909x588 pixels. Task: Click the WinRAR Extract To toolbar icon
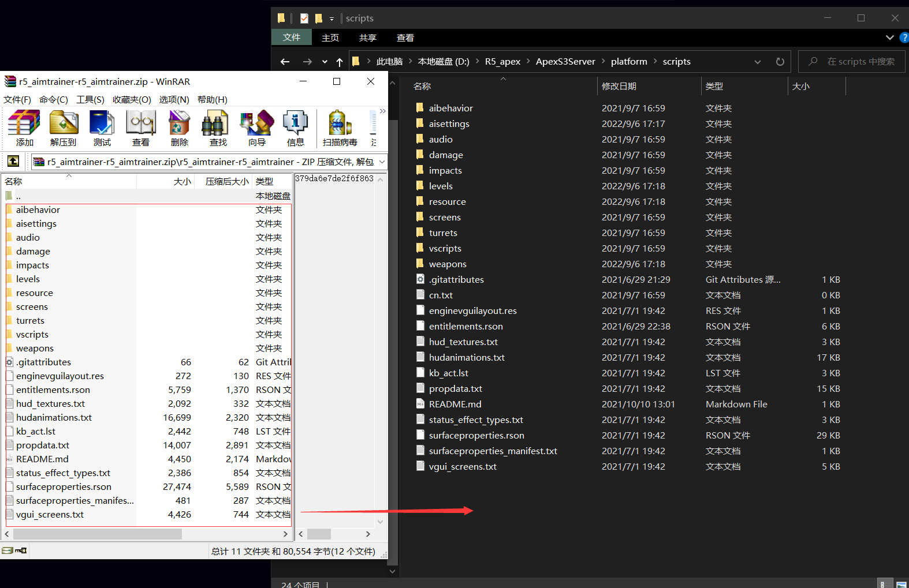tap(63, 128)
